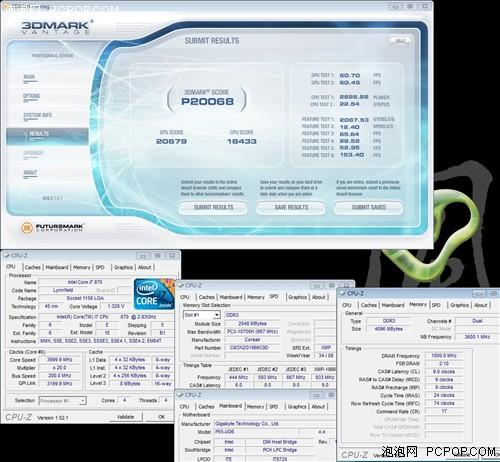Viewport: 500px width, 462px height.
Task: Open the ABOUT section in 3DMark sidebar
Action: 30,173
